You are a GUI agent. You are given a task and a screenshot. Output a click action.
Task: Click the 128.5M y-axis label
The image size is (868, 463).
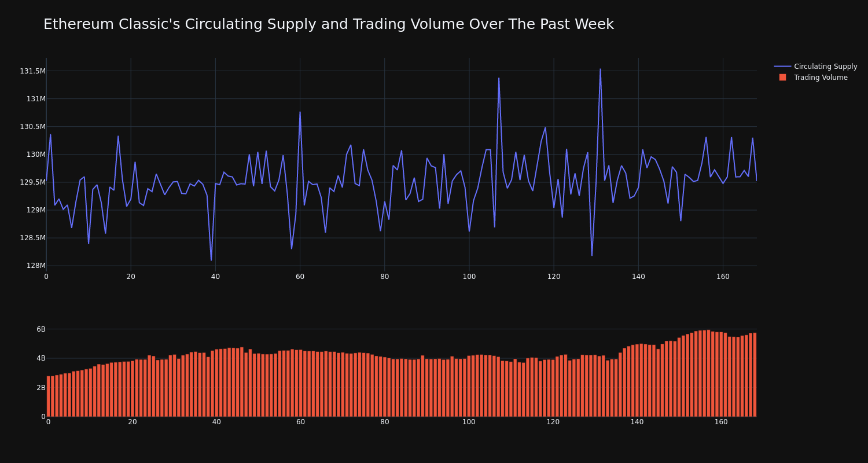32,238
